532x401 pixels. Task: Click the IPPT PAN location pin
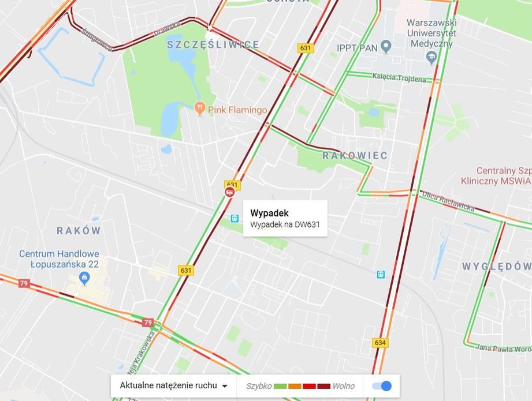(x=386, y=47)
